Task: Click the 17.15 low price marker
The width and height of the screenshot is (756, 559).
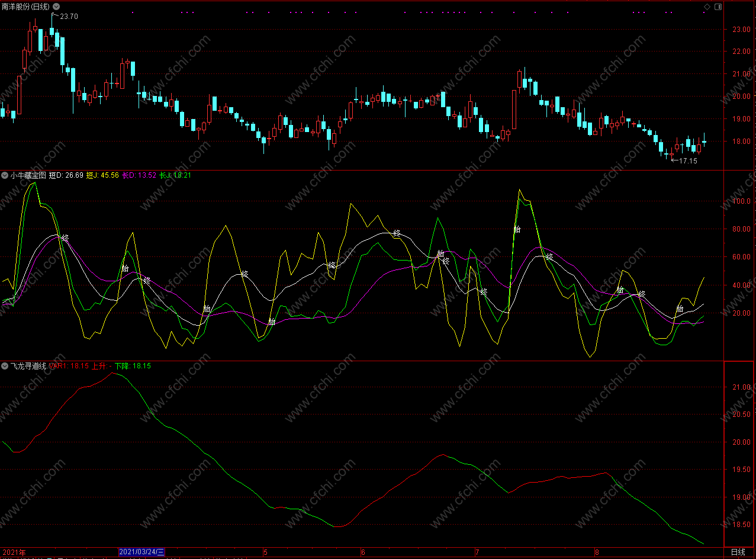Action: coord(687,160)
